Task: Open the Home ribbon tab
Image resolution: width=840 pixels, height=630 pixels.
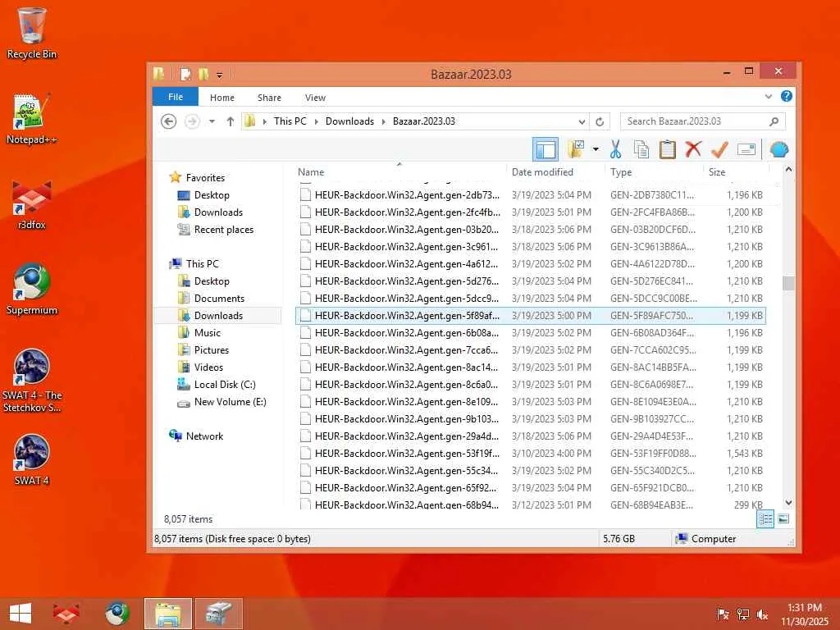Action: coord(221,98)
